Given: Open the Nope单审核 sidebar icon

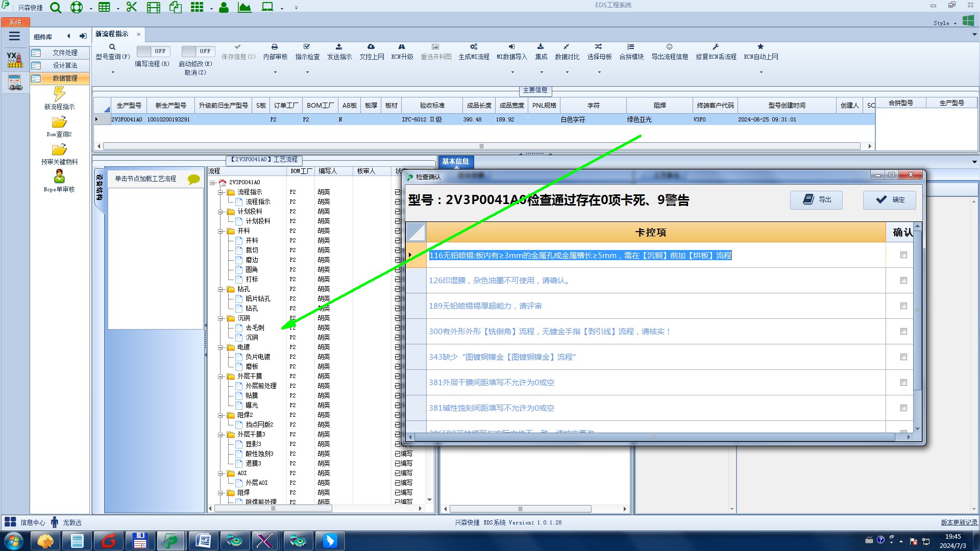Looking at the screenshot, I should pyautogui.click(x=59, y=177).
